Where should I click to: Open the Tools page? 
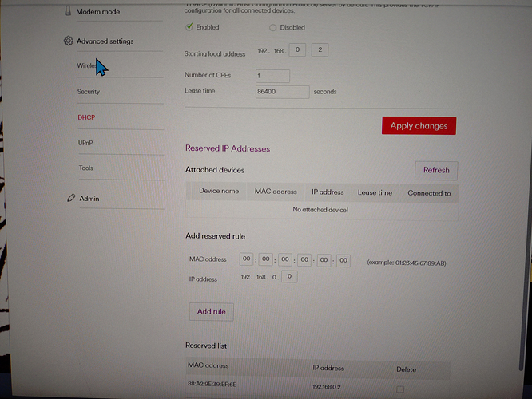click(x=85, y=168)
